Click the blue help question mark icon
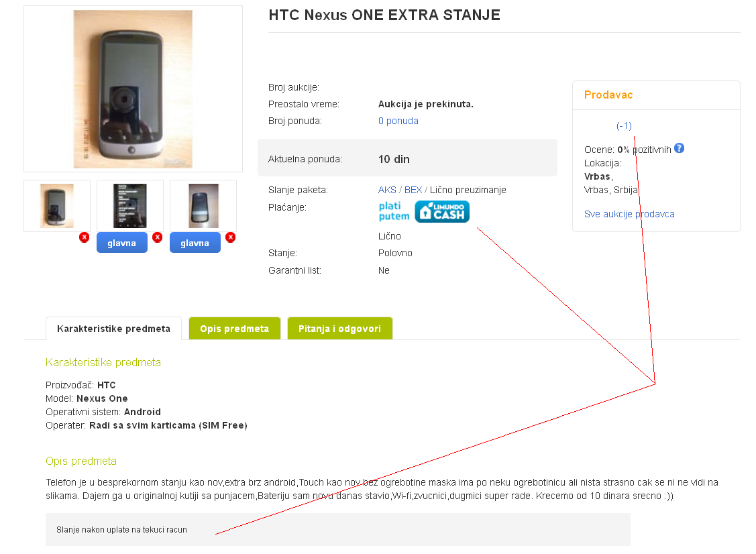756x554 pixels. point(680,148)
